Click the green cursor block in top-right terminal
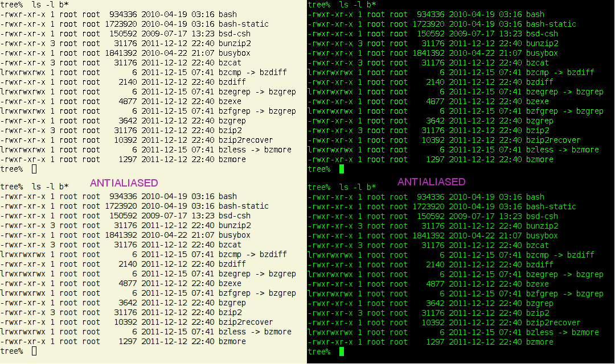 coord(342,169)
